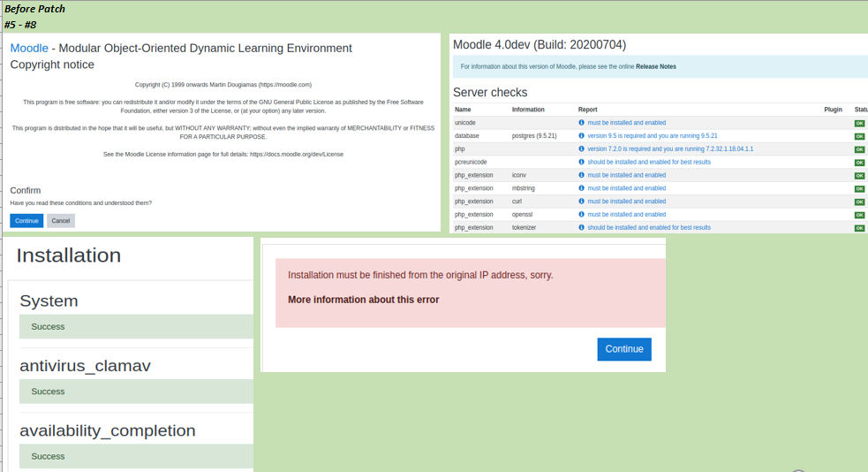
Task: Click the Name column header
Action: coord(463,110)
